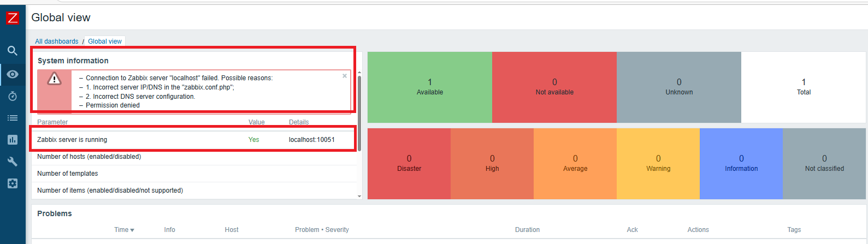Select the Global view breadcrumb tab
The height and width of the screenshot is (244, 868).
(x=105, y=41)
